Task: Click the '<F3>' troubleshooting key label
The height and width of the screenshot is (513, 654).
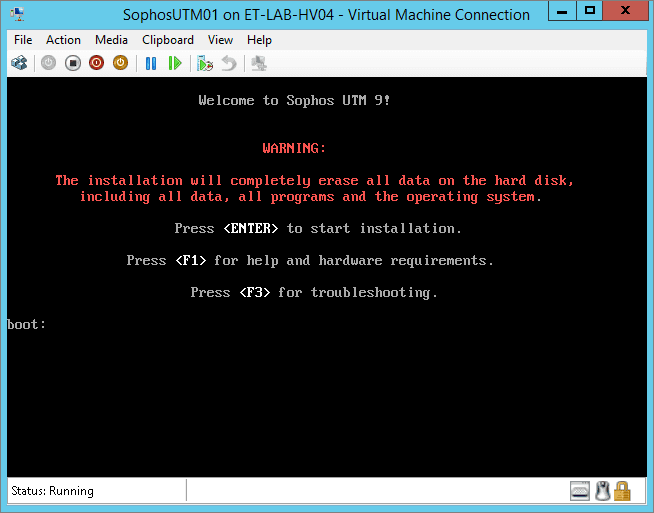Action: [x=255, y=292]
